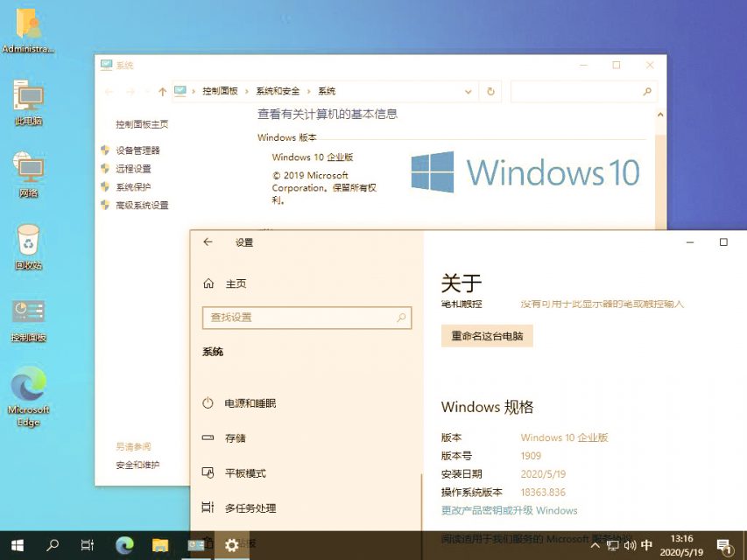Viewport: 747px width, 560px height.
Task: Click the System window back arrow
Action: click(109, 91)
